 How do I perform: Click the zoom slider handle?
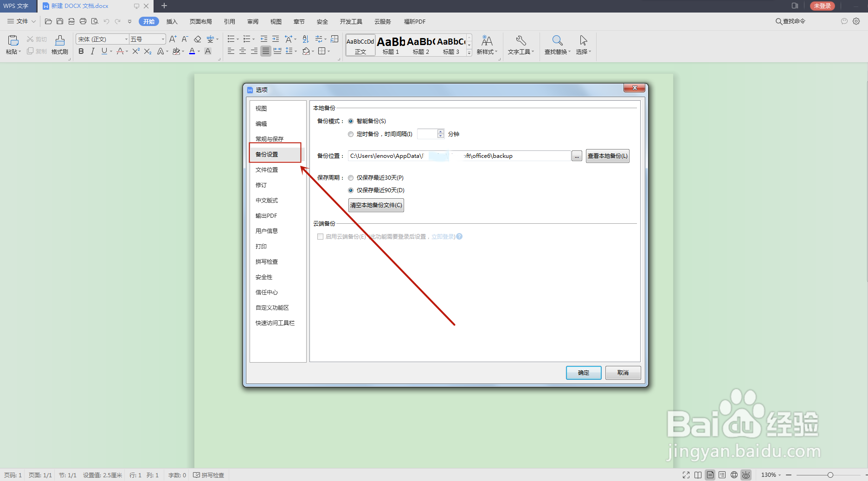(830, 475)
